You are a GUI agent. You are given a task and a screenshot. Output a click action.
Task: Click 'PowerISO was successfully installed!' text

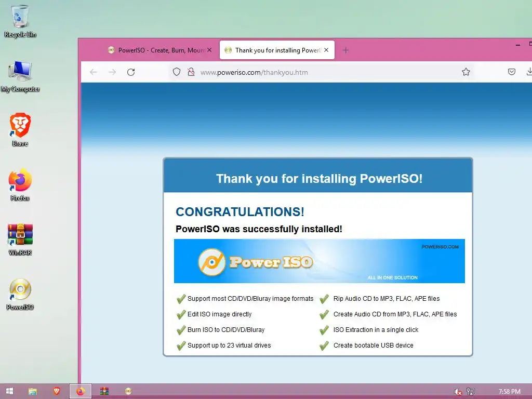(259, 229)
